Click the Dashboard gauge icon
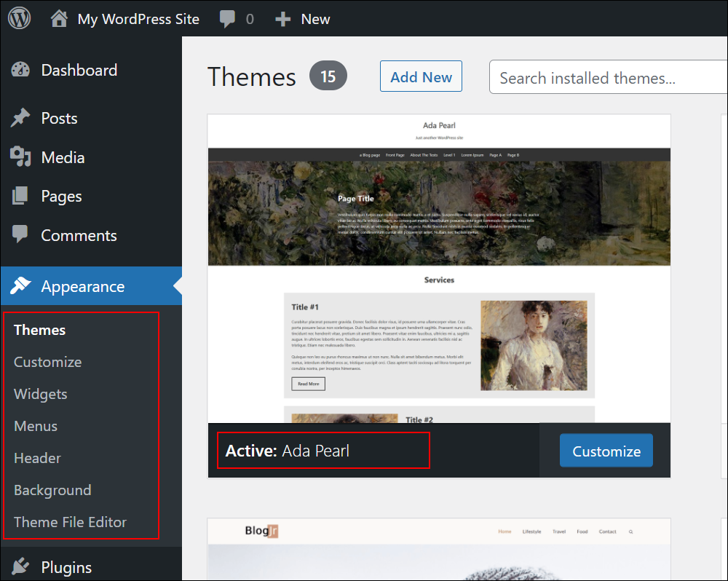The width and height of the screenshot is (728, 581). 20,70
